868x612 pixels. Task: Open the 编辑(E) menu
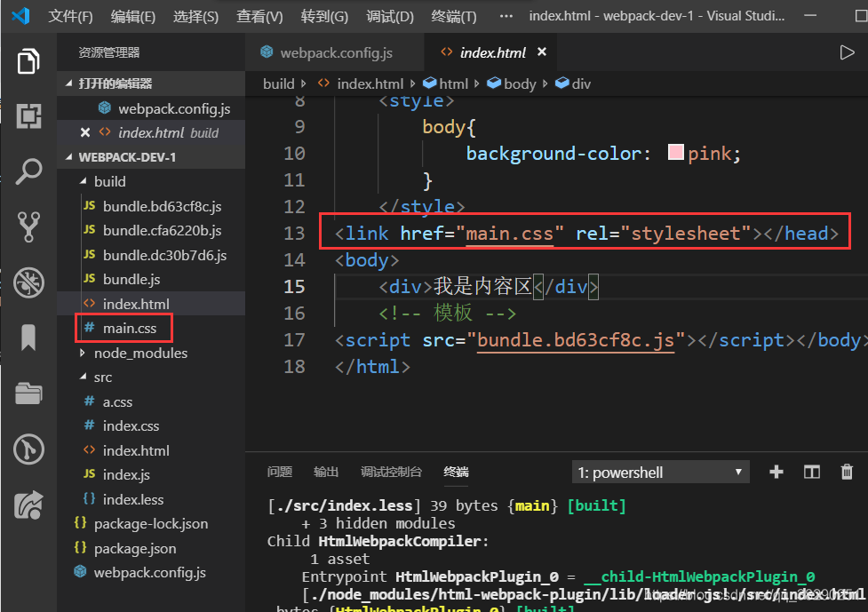coord(133,16)
